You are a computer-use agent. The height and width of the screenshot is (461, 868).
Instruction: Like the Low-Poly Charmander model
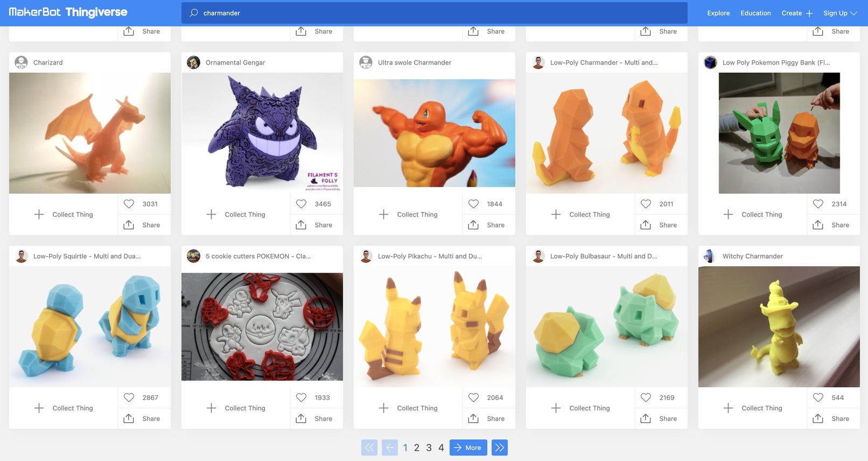pyautogui.click(x=646, y=204)
